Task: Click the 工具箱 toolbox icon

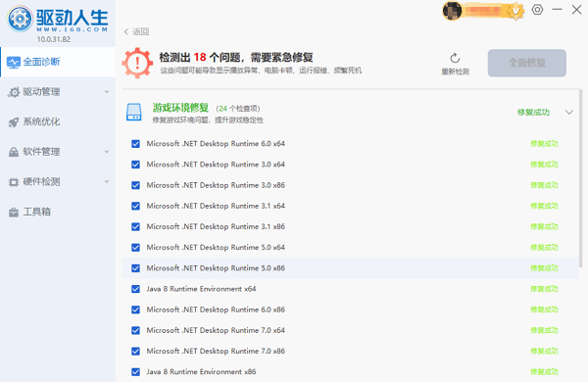Action: tap(14, 213)
